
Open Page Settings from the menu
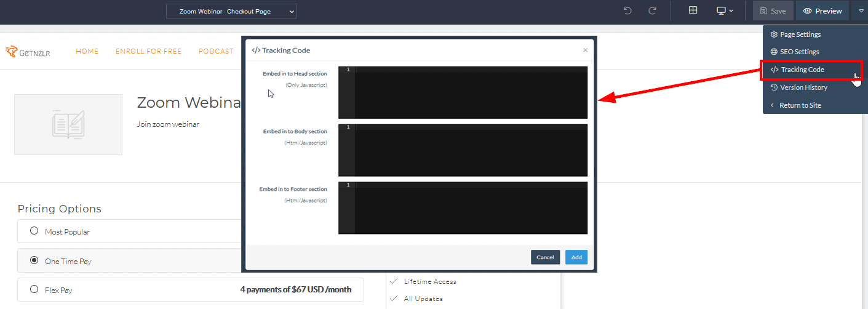(x=800, y=34)
